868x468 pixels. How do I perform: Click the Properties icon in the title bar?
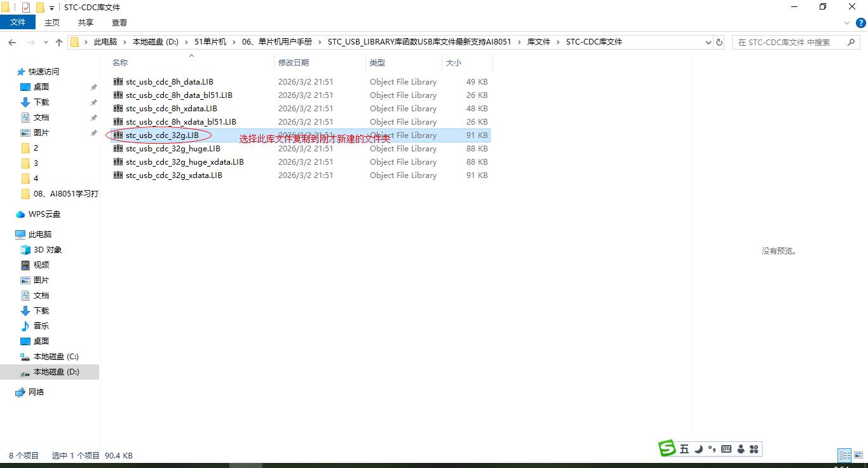point(26,8)
